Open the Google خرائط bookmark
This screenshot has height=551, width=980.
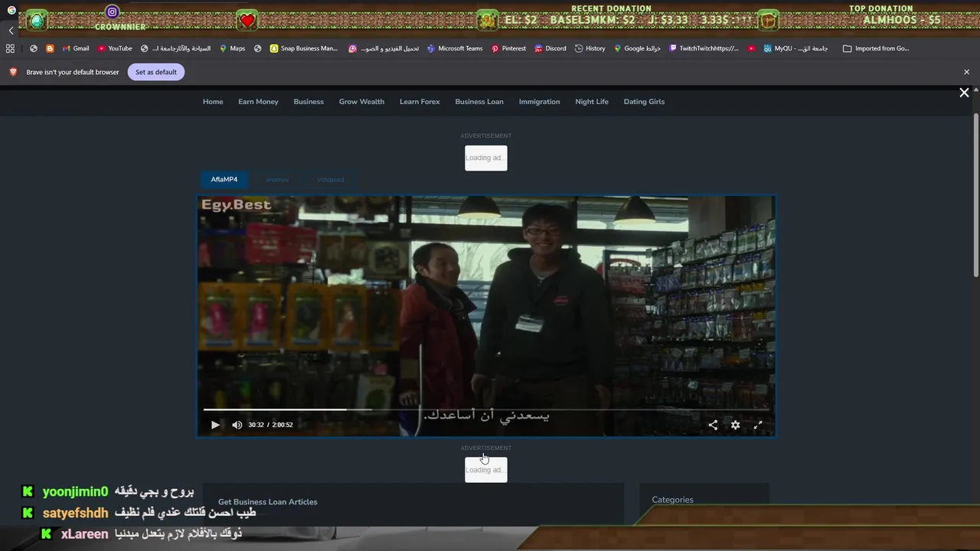637,48
